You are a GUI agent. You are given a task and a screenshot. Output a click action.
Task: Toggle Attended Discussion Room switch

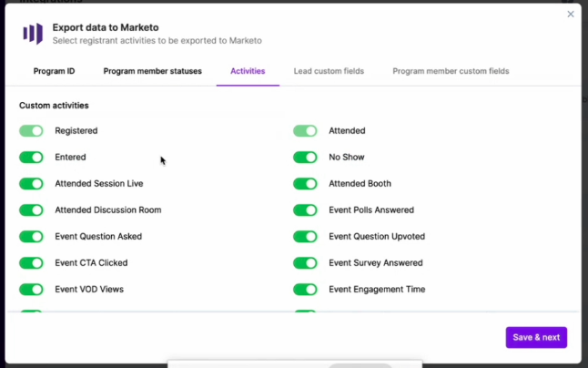coord(31,210)
